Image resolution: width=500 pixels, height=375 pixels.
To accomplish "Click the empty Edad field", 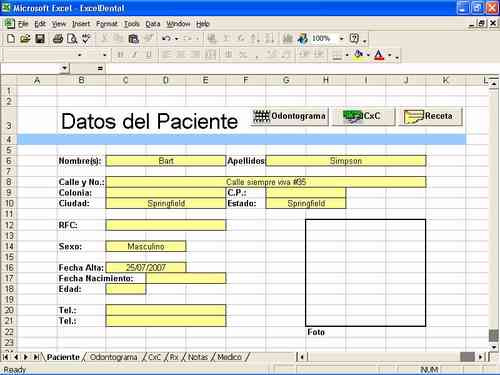I will pos(126,289).
